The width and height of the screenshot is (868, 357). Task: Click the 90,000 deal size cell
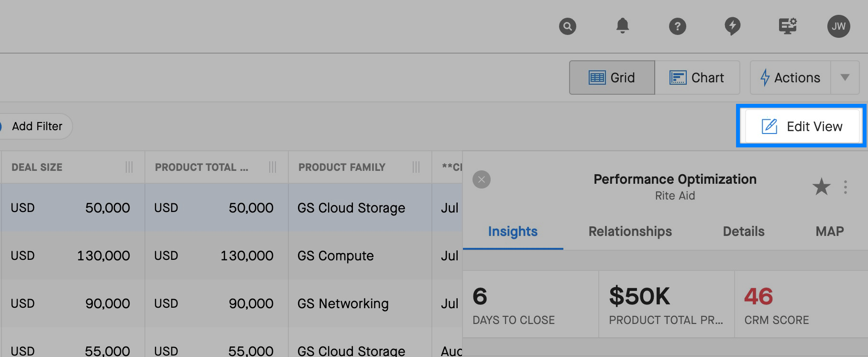coord(73,303)
